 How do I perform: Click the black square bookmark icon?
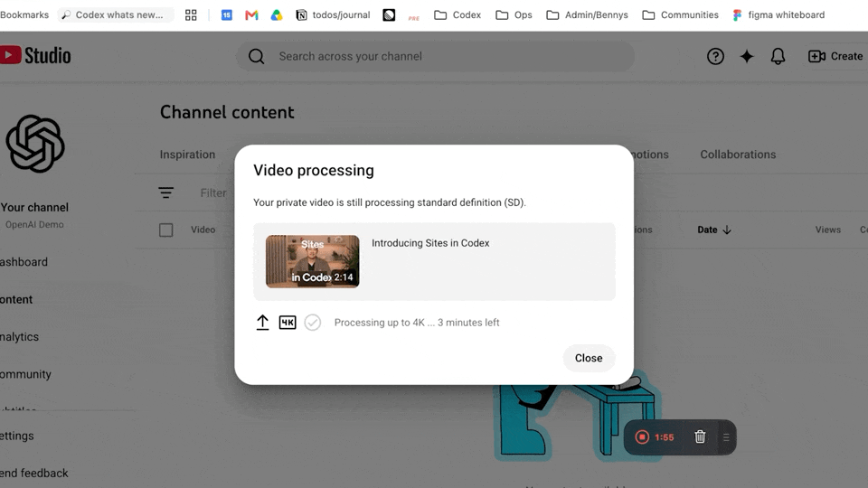pyautogui.click(x=389, y=15)
